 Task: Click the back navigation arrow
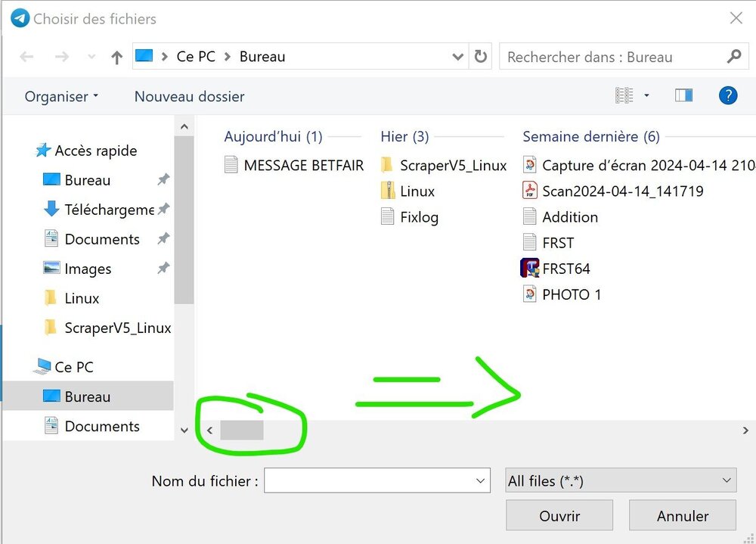26,58
